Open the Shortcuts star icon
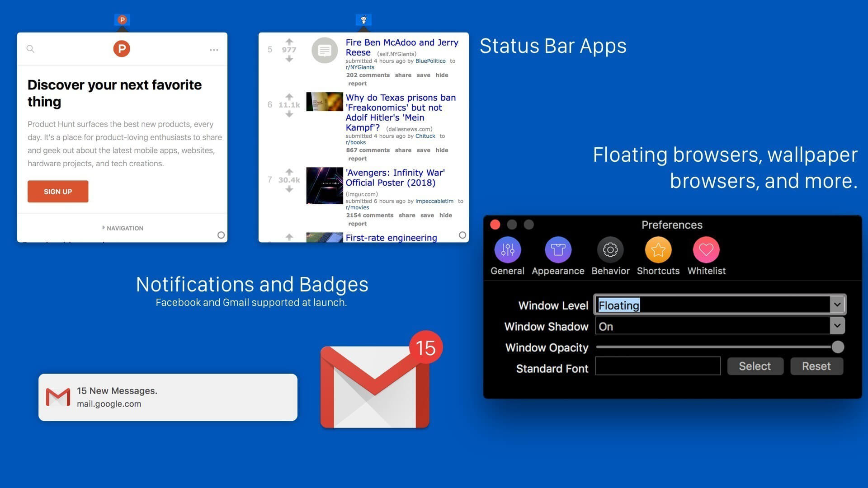 click(x=658, y=250)
